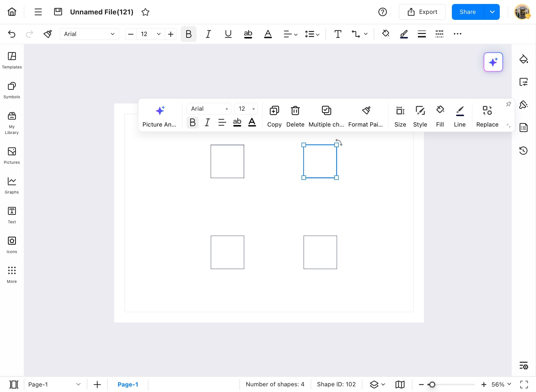Open the Pictures panel

(x=12, y=156)
